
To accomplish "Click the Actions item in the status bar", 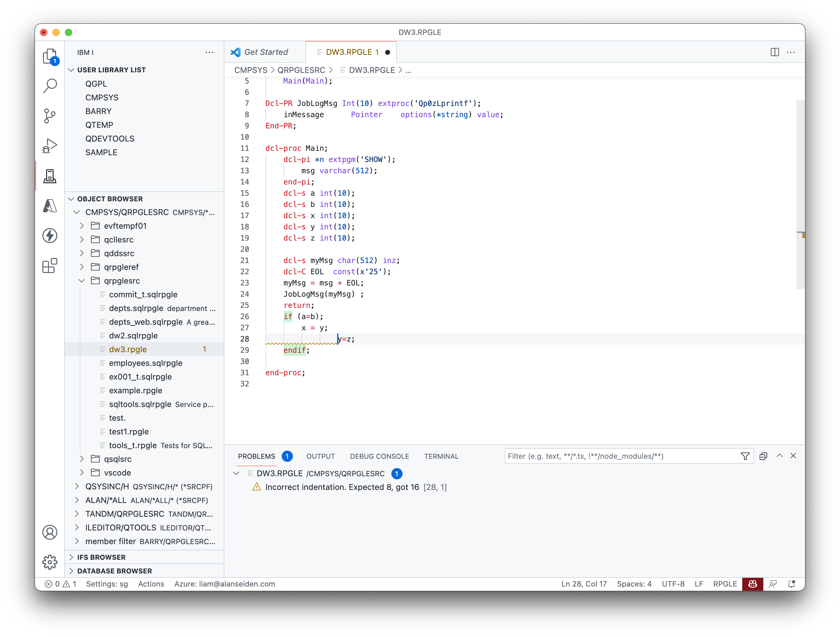I will (x=151, y=584).
